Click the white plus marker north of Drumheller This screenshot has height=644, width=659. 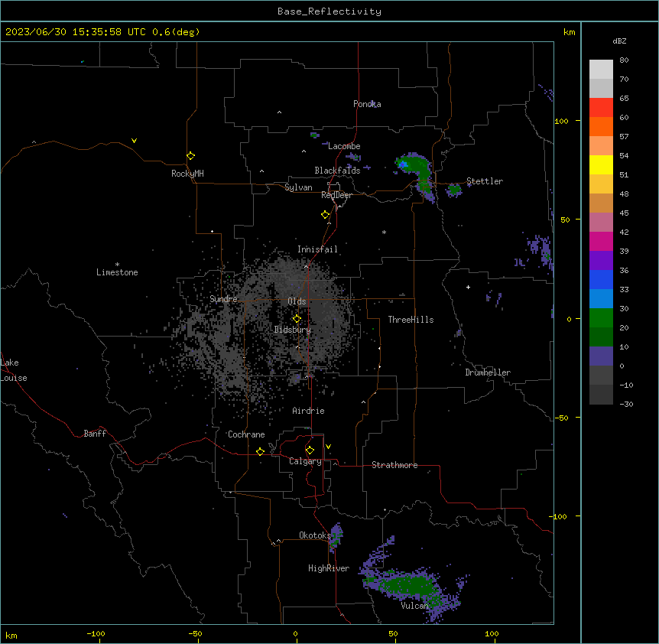coord(468,287)
